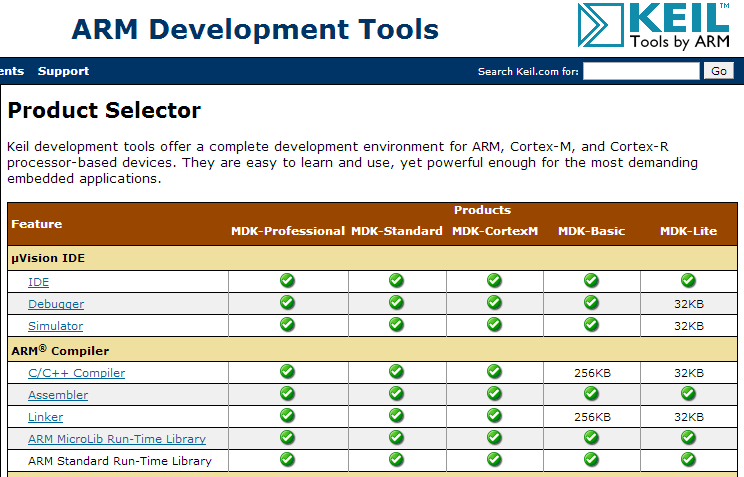Click Simulator check mark under MDK-Standard
Image resolution: width=744 pixels, height=477 pixels.
(396, 324)
